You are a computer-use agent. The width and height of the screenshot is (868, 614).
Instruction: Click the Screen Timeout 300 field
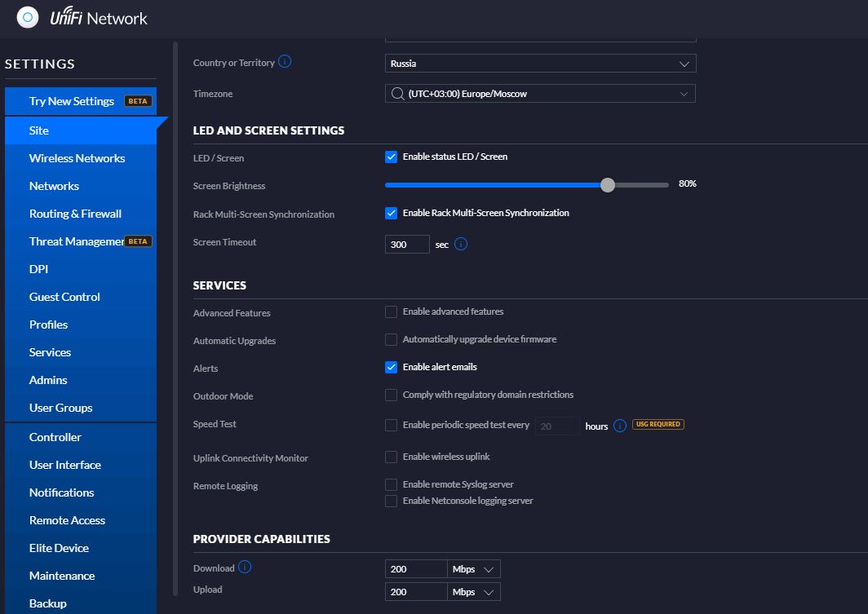pyautogui.click(x=407, y=245)
